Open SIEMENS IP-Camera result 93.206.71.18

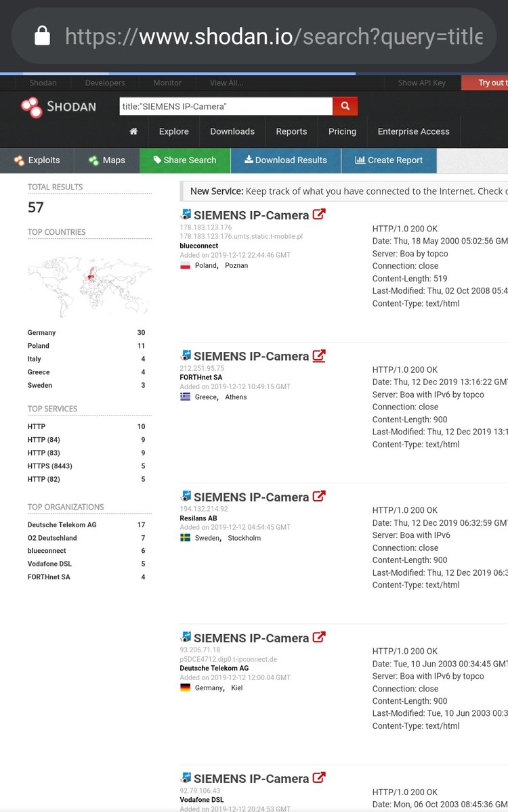(251, 638)
